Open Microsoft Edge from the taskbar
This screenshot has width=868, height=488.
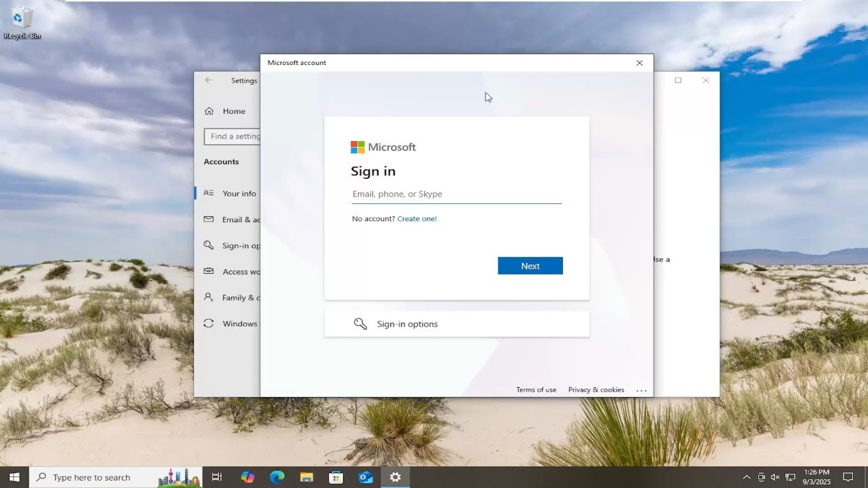point(277,477)
